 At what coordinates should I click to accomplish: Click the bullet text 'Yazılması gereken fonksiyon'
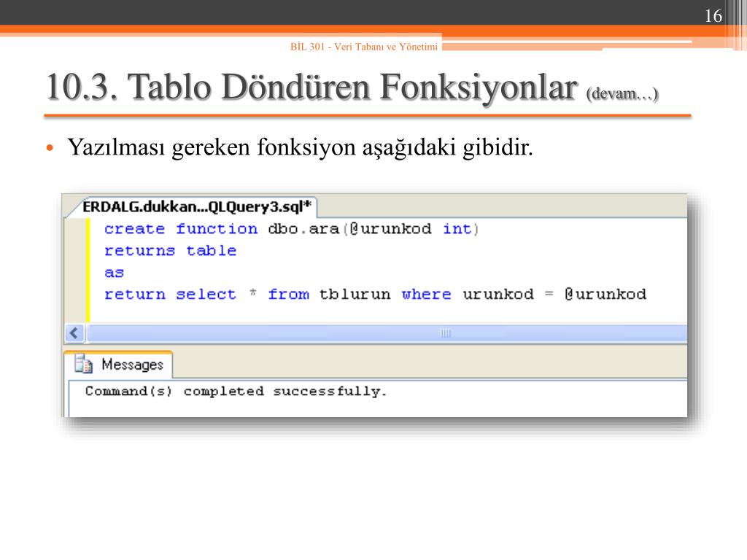(212, 147)
